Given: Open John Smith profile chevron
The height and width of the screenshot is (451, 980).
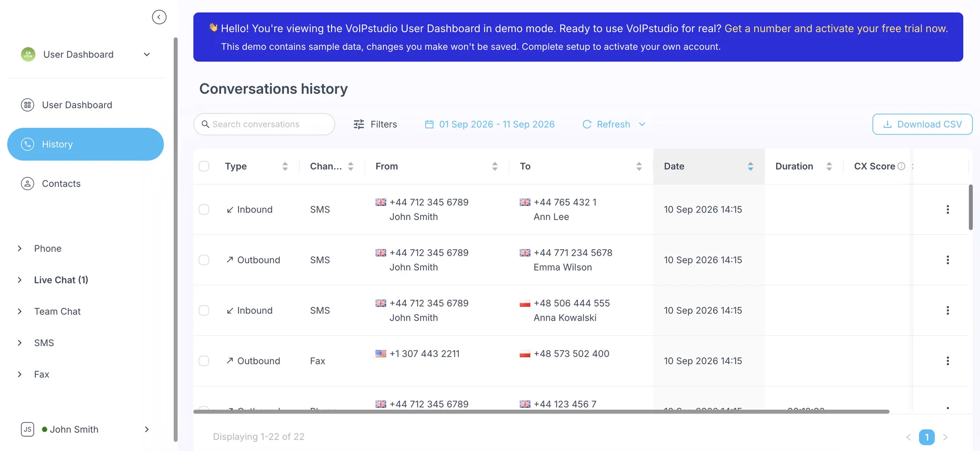Looking at the screenshot, I should click(147, 429).
